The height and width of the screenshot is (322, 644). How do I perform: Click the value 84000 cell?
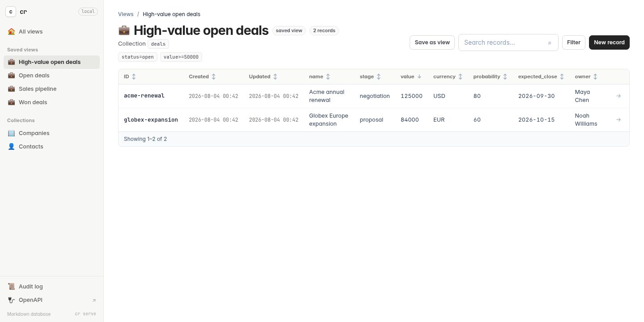pyautogui.click(x=410, y=120)
